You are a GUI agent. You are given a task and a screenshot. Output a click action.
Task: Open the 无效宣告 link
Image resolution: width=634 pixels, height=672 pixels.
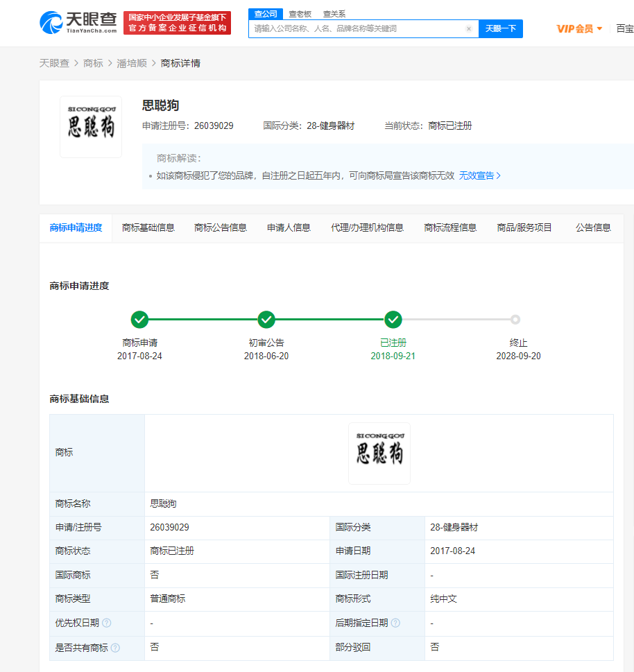(479, 175)
